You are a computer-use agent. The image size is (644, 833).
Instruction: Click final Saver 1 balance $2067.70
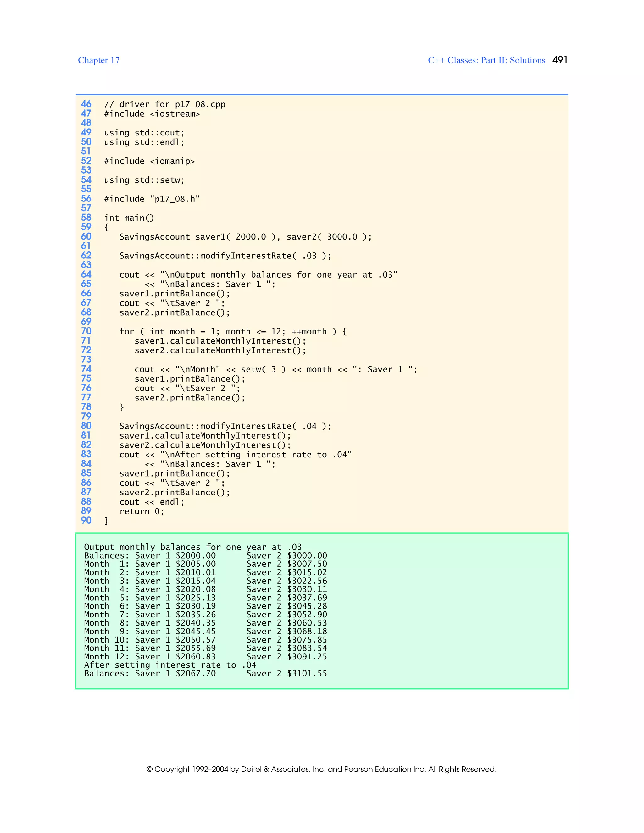click(x=196, y=673)
